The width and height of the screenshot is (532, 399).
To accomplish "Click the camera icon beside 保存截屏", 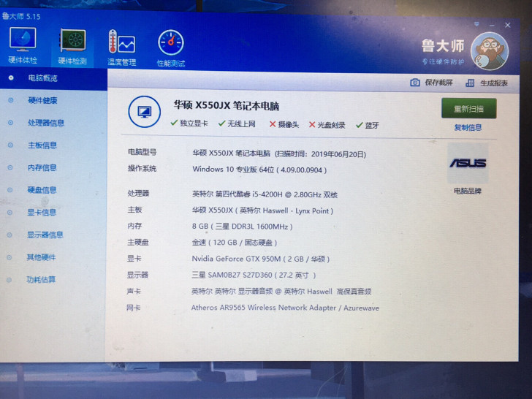I will click(414, 83).
